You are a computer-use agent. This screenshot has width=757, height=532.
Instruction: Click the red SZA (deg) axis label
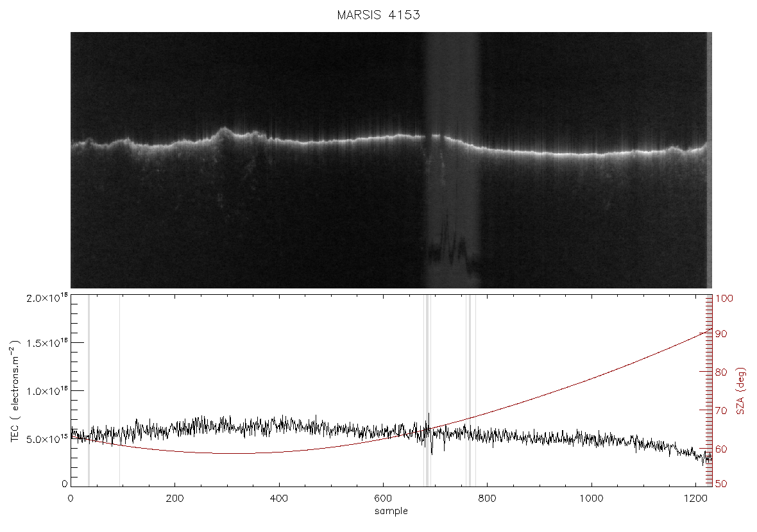coord(742,391)
